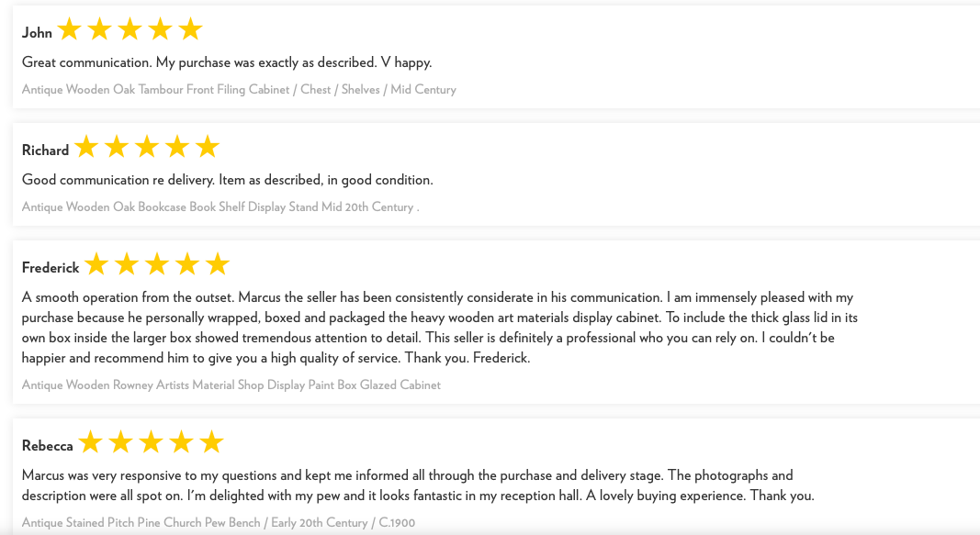Open the Oak Bookcase Book Shelf listing

220,206
